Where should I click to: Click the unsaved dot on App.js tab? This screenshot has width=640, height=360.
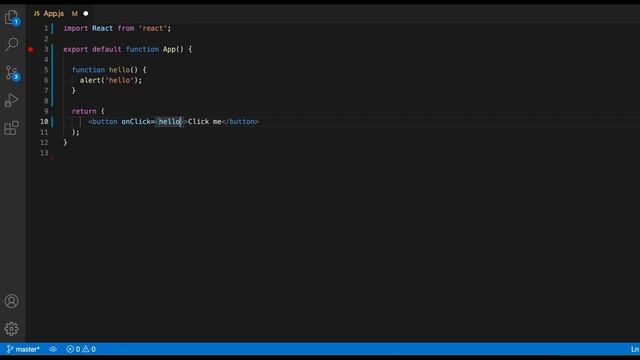tap(86, 13)
